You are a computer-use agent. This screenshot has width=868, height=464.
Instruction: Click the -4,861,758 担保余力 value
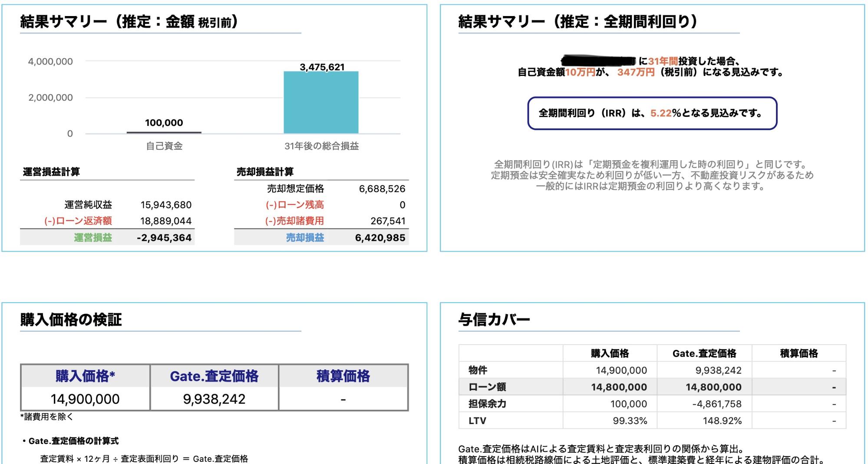point(716,404)
